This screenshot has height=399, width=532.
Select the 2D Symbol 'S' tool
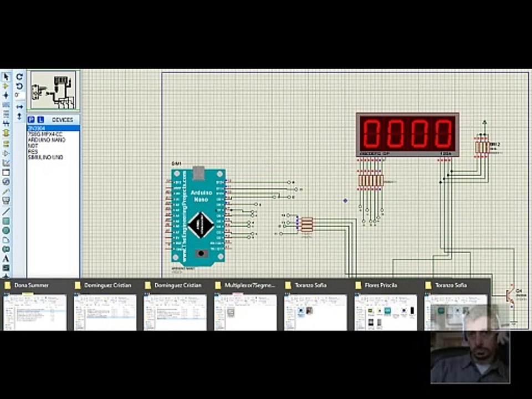click(6, 268)
